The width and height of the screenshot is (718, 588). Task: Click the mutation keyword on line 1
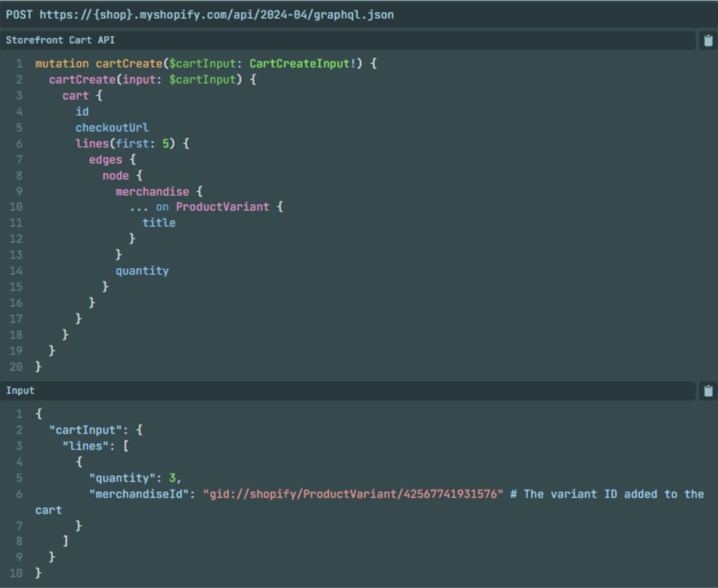62,64
